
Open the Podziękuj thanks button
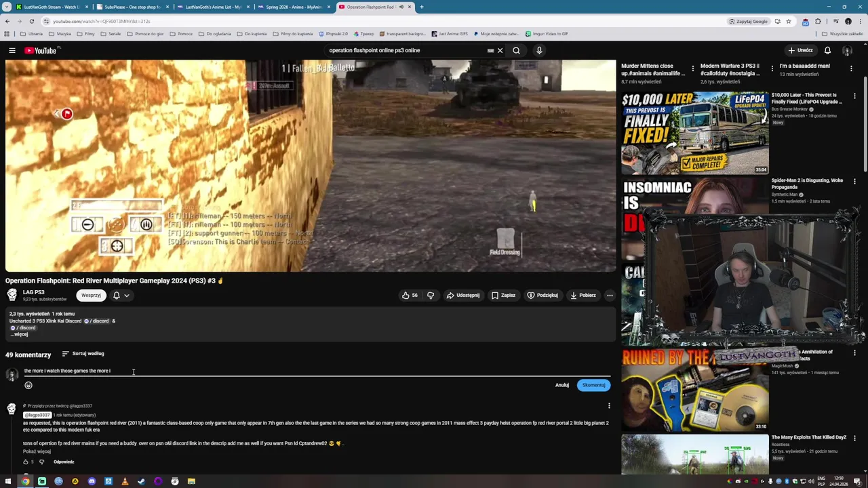[x=542, y=296]
